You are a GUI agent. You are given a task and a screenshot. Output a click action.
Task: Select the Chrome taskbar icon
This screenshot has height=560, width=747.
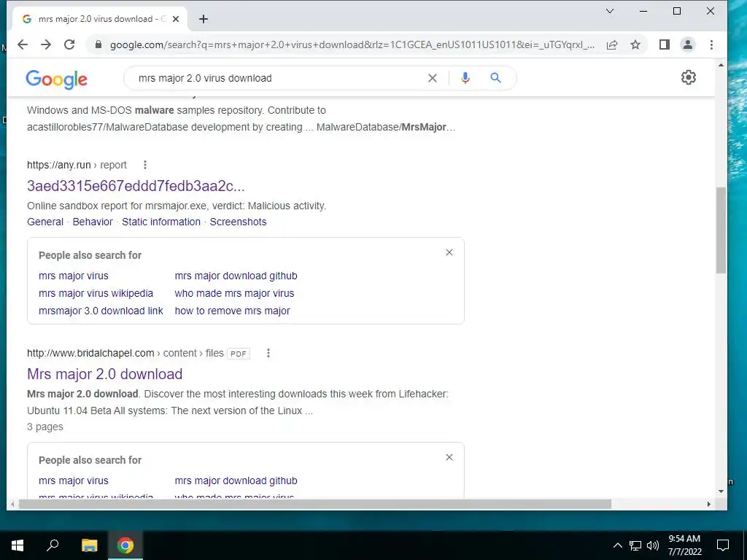coord(125,545)
